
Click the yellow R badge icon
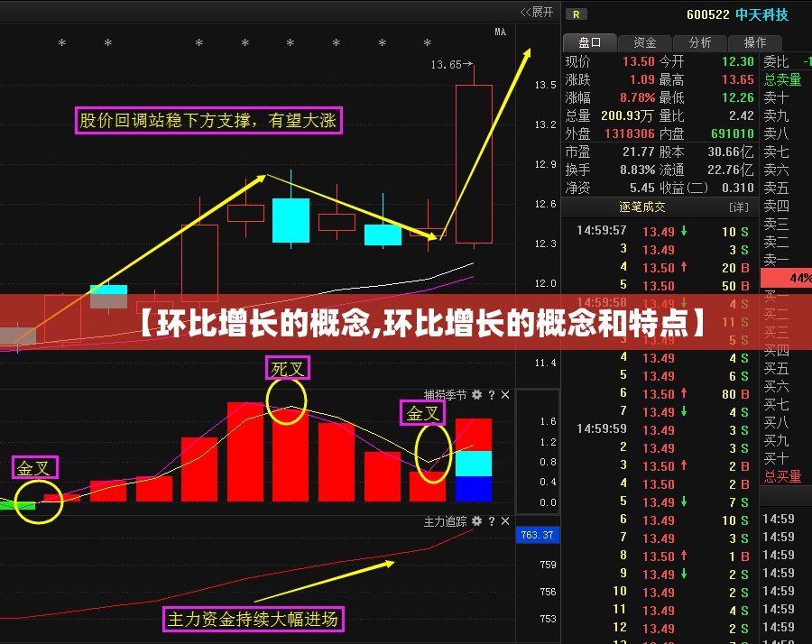576,14
